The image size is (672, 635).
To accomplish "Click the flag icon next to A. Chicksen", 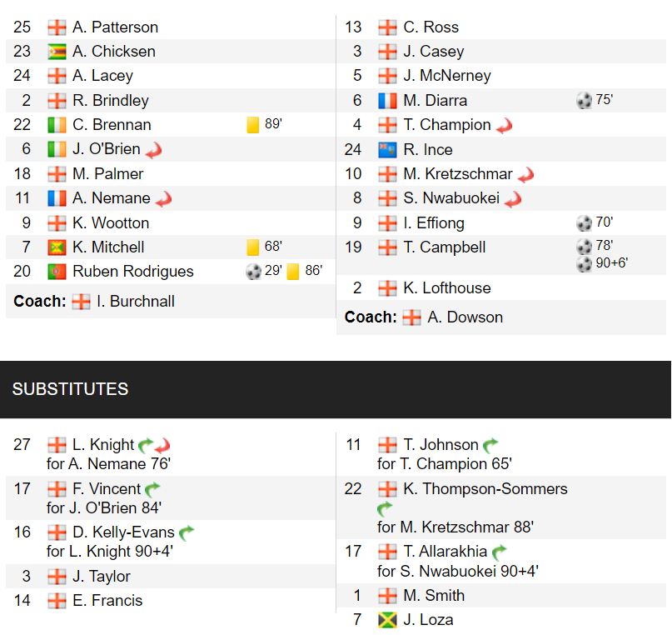I will (57, 52).
